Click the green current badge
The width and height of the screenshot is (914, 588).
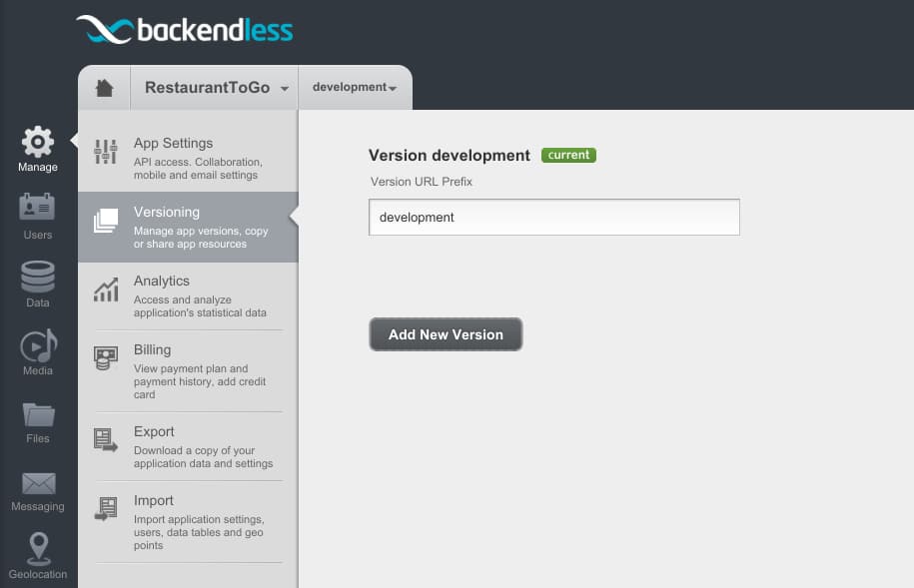pos(568,155)
